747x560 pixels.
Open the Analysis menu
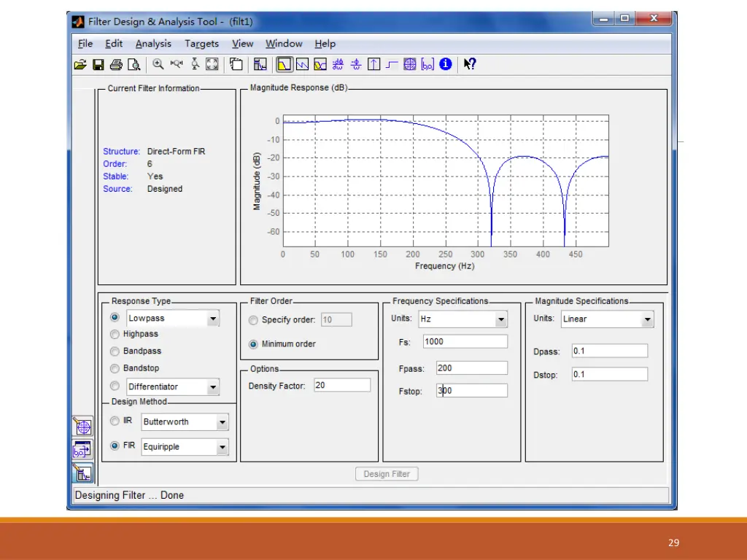coord(153,44)
